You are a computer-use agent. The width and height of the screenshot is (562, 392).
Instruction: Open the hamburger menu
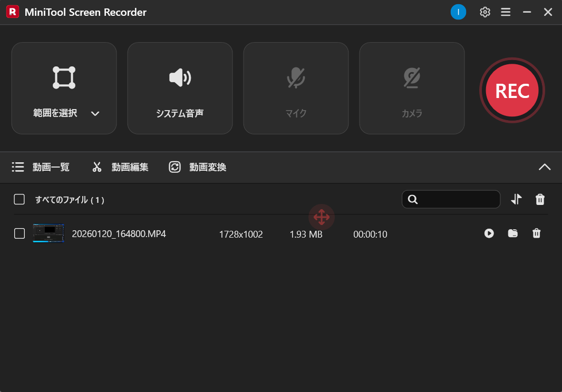(506, 12)
